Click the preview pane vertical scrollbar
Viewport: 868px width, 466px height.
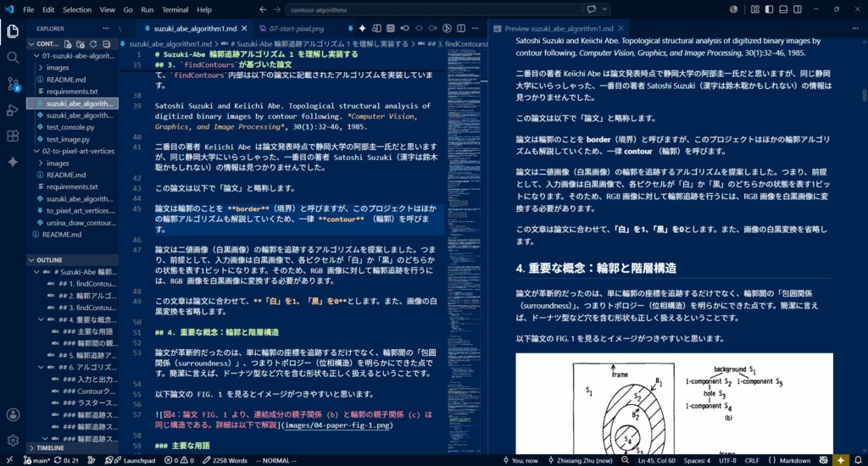pos(864,95)
